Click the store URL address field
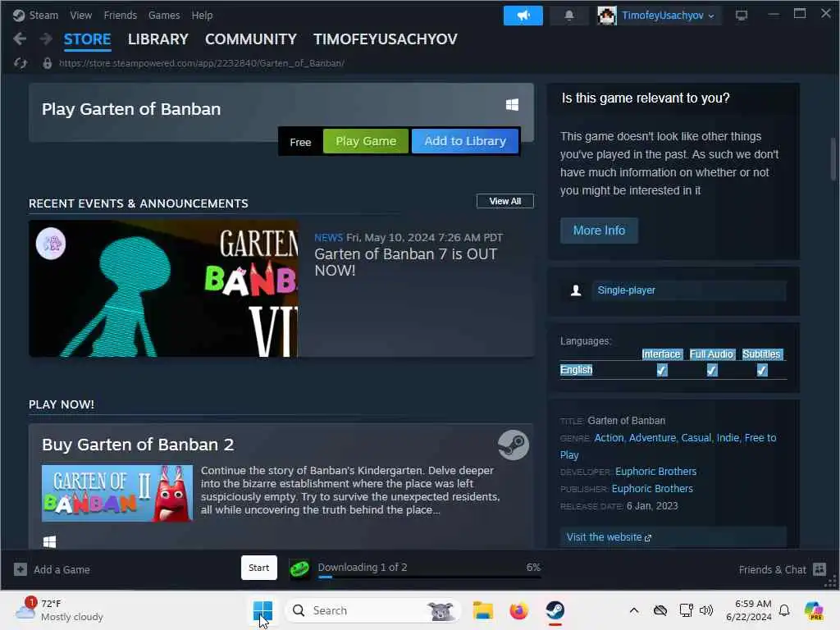Viewport: 840px width, 630px height. click(x=202, y=63)
